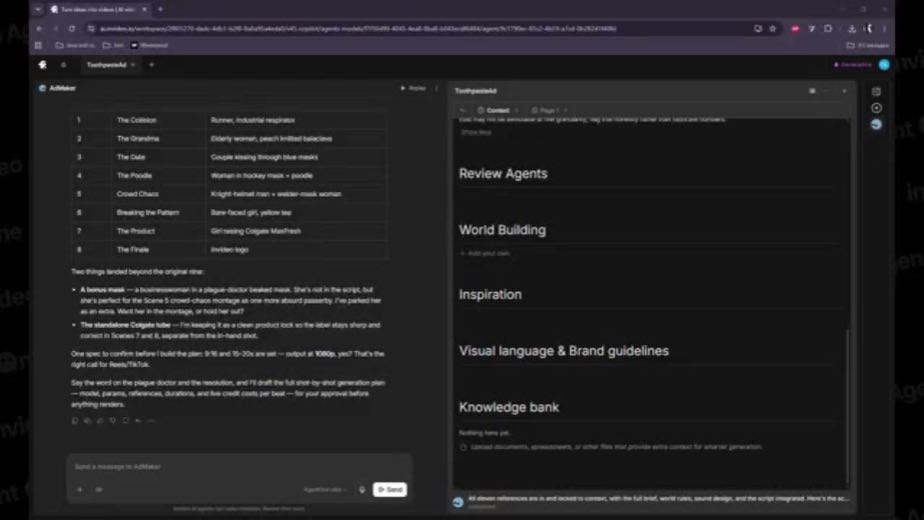924x520 pixels.
Task: Click the app logo at top left
Action: tap(42, 65)
